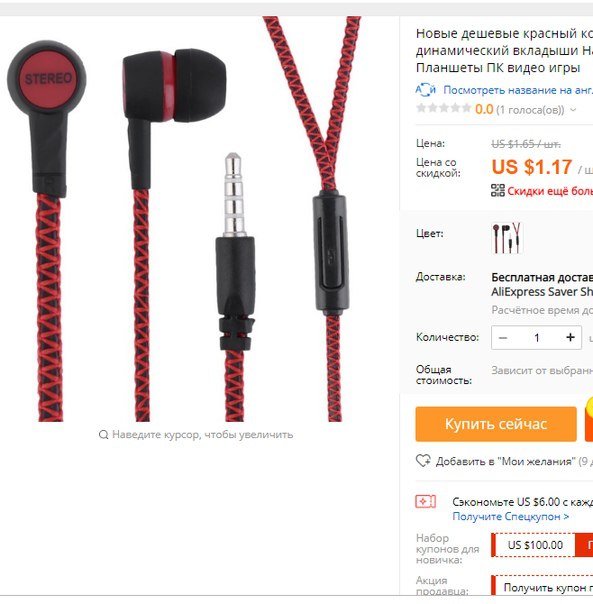Screen dimensions: 593x604
Task: Click the star rating icons
Action: click(x=443, y=108)
